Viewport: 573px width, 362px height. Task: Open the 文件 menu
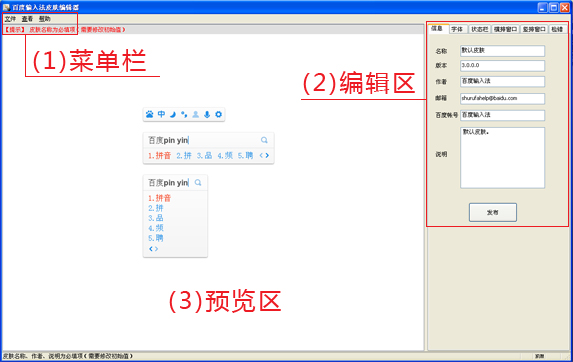10,19
